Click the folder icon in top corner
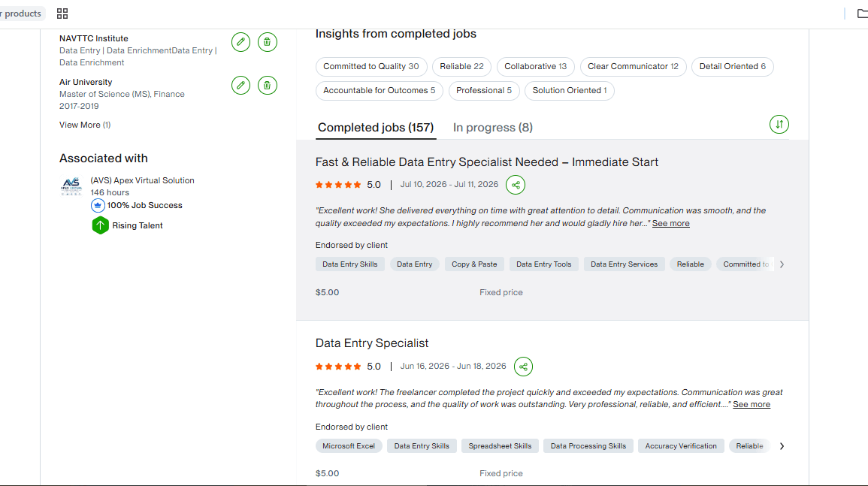This screenshot has height=486, width=868. pos(862,14)
